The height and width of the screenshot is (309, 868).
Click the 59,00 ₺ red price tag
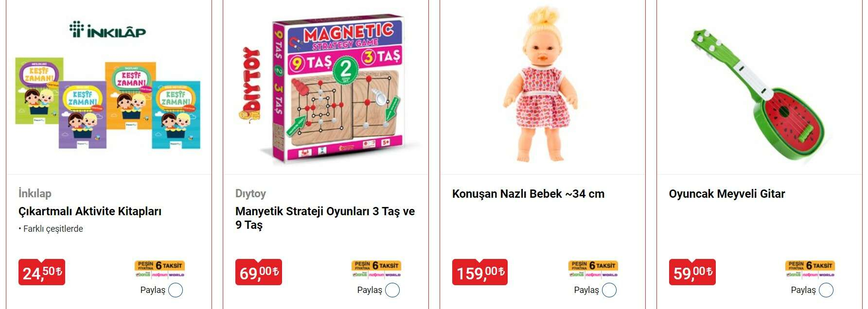click(x=692, y=272)
